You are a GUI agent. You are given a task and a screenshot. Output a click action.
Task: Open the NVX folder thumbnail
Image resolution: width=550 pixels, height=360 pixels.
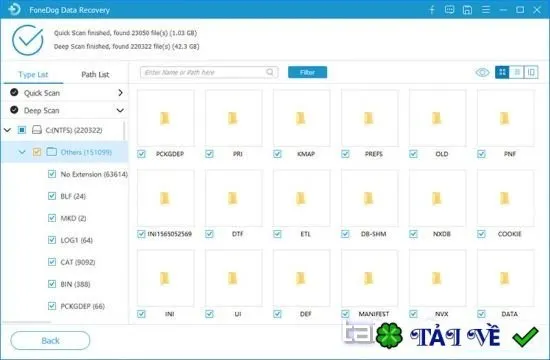[x=437, y=278]
